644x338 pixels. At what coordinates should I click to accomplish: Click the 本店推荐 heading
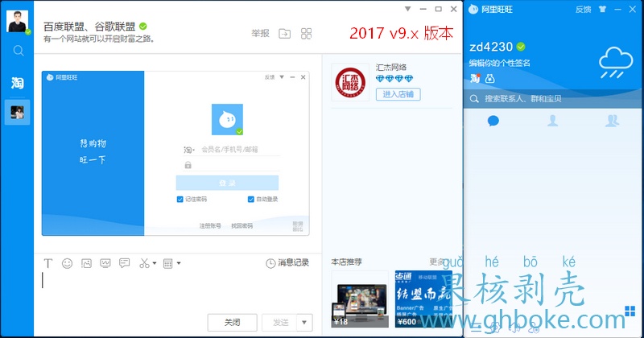pyautogui.click(x=347, y=262)
